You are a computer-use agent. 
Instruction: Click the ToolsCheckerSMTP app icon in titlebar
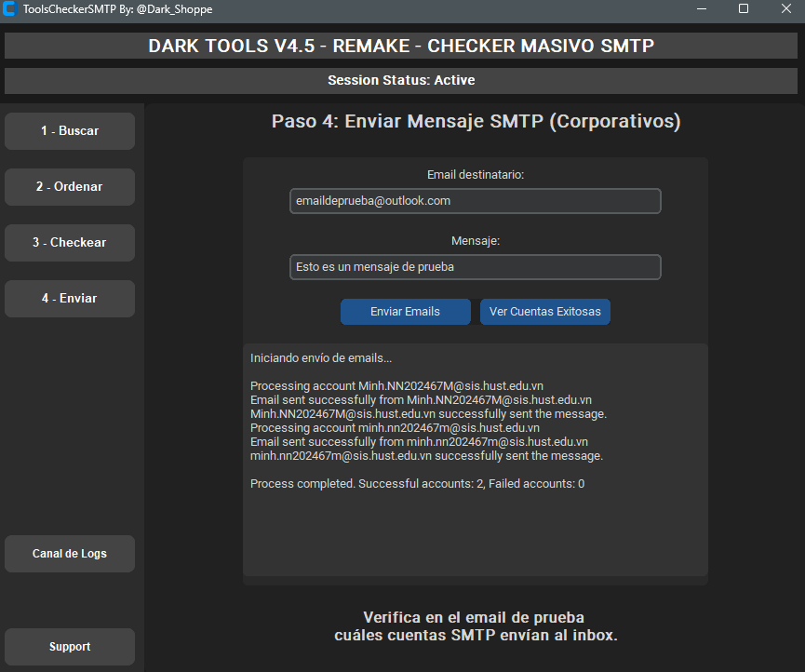11,9
